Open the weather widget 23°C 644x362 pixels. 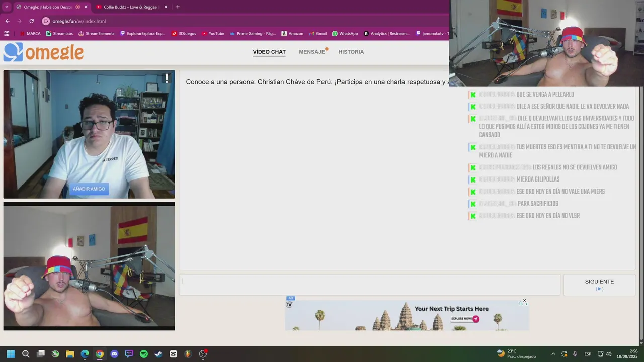click(x=516, y=354)
